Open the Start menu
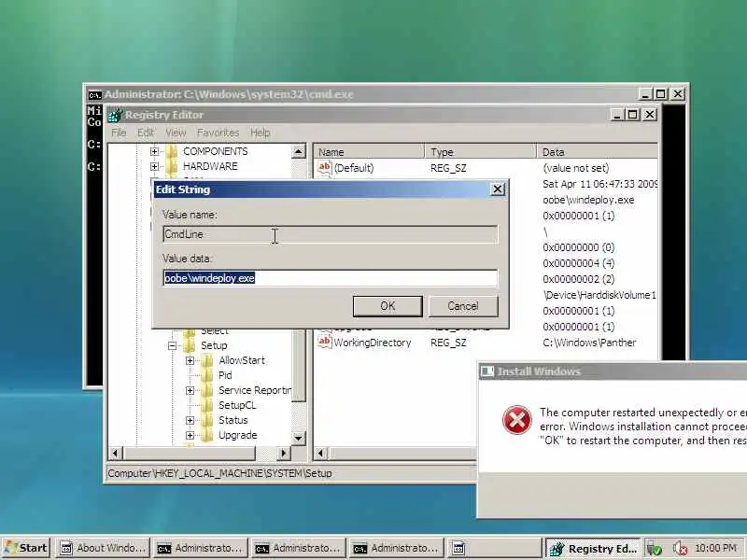 click(26, 548)
